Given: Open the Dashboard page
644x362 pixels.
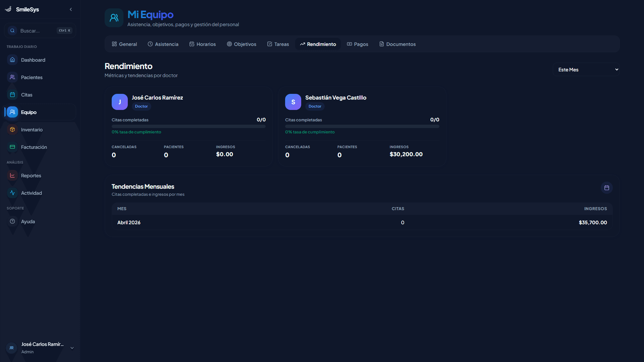Looking at the screenshot, I should 40,60.
